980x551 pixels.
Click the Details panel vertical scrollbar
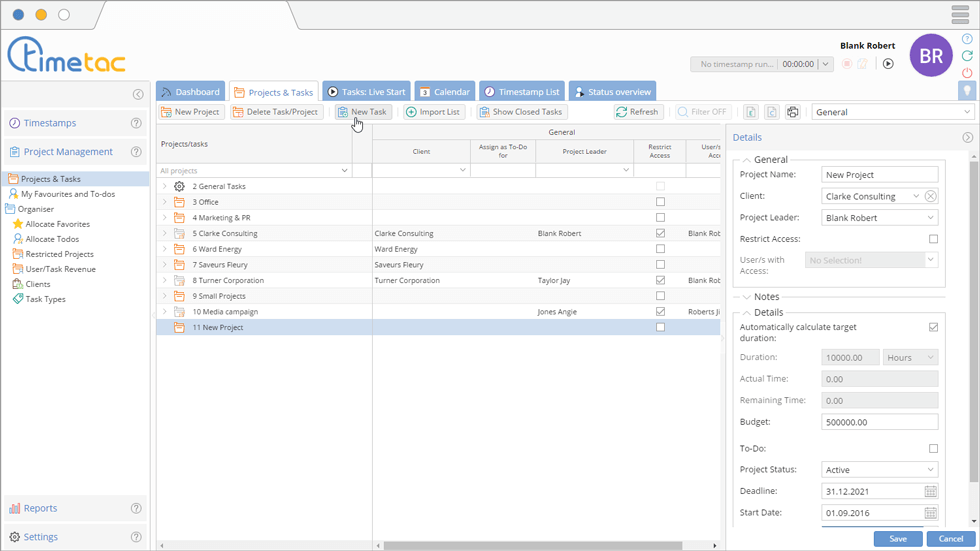click(x=974, y=322)
